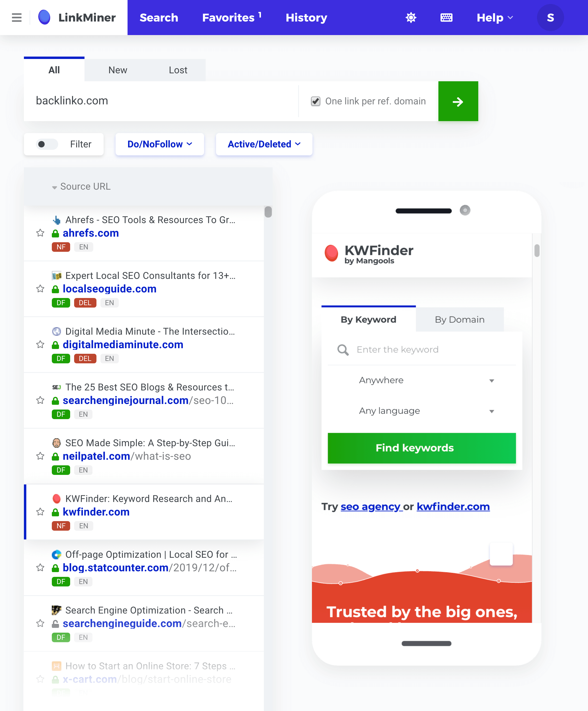588x711 pixels.
Task: Switch to the Lost backlinks tab
Action: pos(177,70)
